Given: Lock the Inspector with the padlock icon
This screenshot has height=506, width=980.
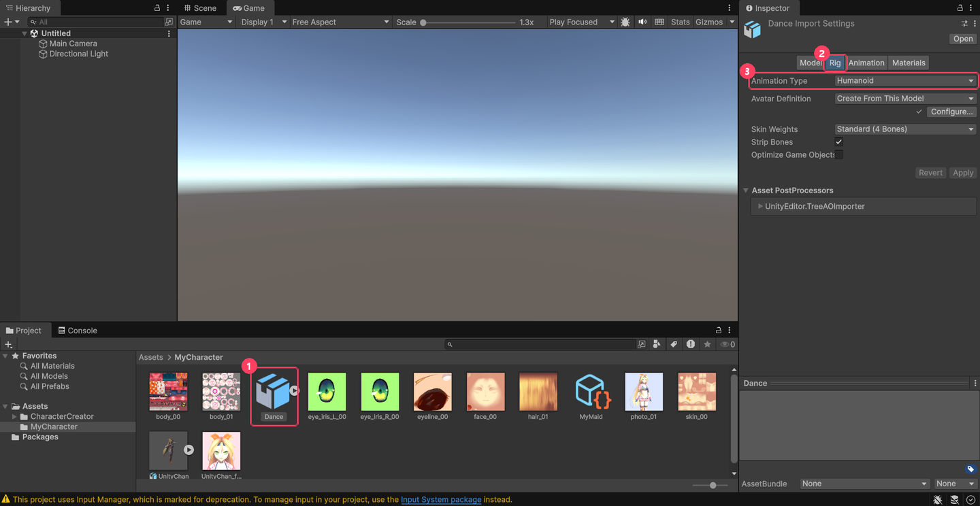Looking at the screenshot, I should pos(960,8).
